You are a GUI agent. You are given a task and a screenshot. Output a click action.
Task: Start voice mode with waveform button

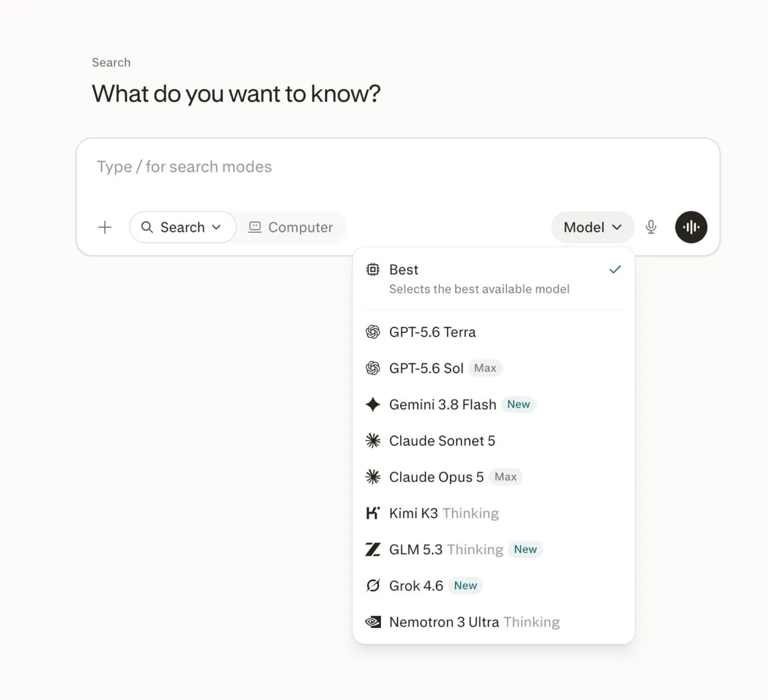[691, 227]
